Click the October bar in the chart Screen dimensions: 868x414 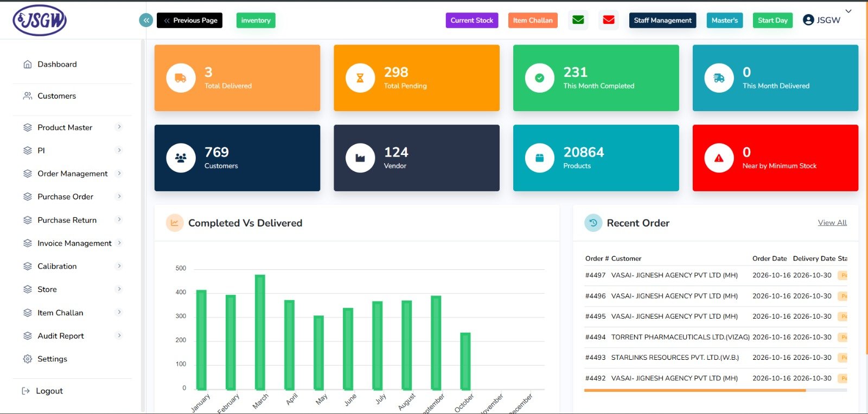pos(465,361)
